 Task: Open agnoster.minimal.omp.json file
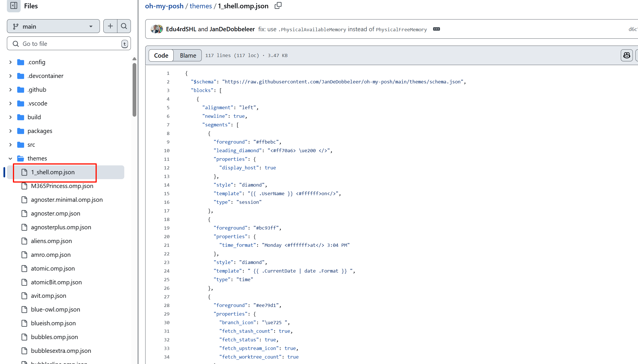pos(67,200)
